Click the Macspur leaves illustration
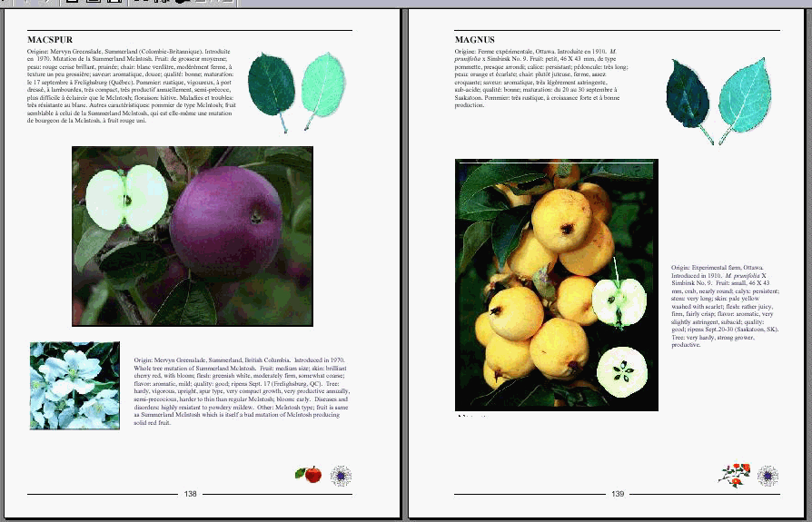The width and height of the screenshot is (812, 522). (297, 91)
